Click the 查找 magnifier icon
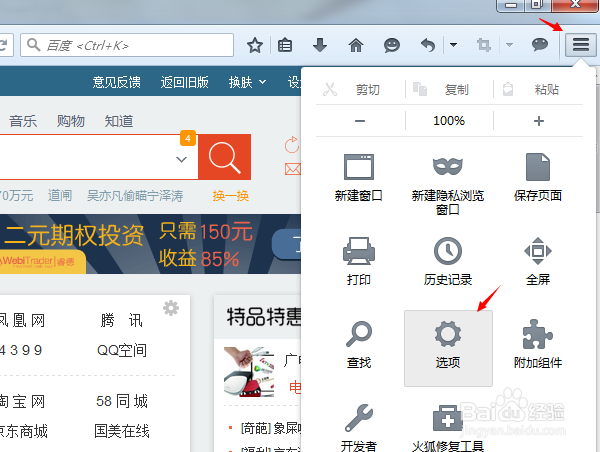Viewport: 600px width, 452px height. pos(359,334)
